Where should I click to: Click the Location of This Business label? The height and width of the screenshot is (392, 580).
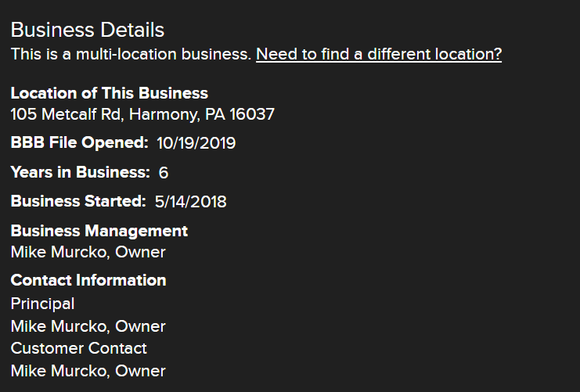109,93
